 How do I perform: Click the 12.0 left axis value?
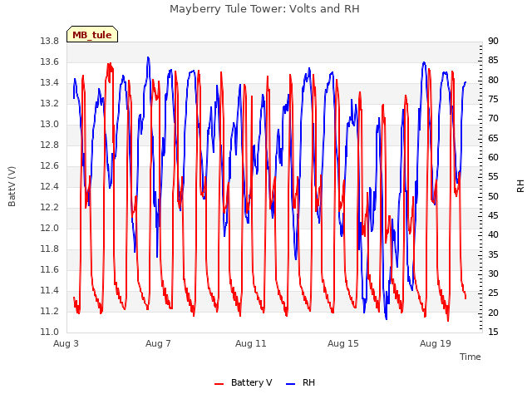click(x=50, y=228)
